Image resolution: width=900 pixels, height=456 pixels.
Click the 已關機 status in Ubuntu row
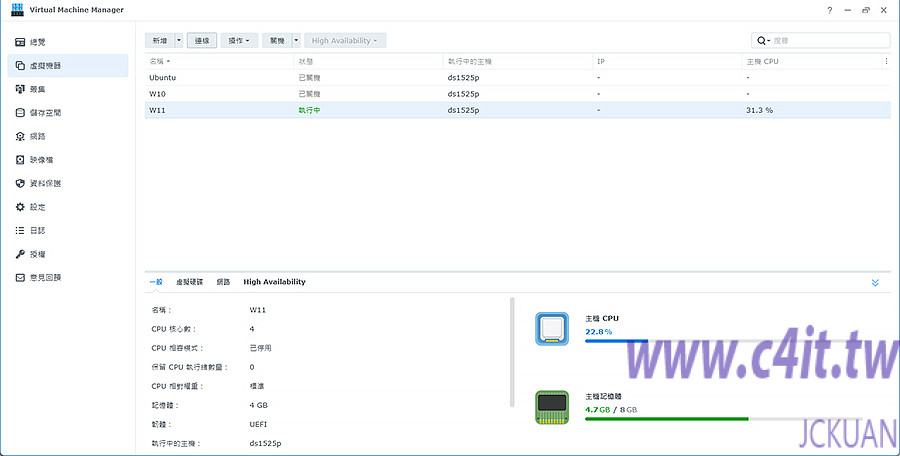coord(309,78)
